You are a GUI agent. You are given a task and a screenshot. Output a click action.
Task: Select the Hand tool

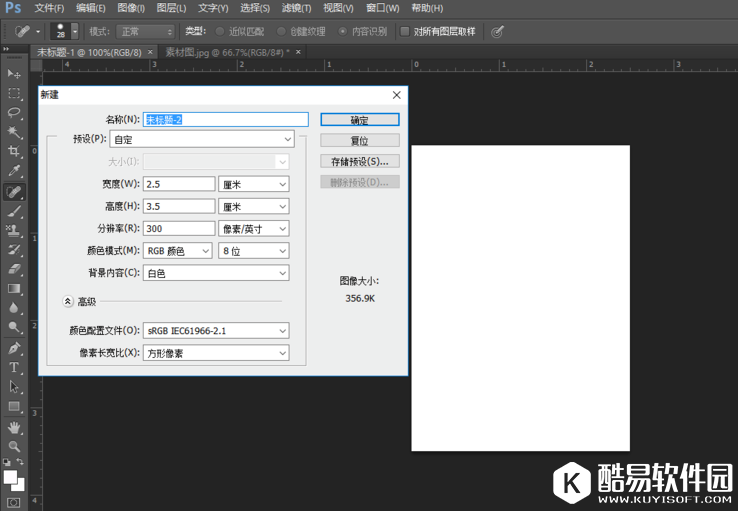14,427
